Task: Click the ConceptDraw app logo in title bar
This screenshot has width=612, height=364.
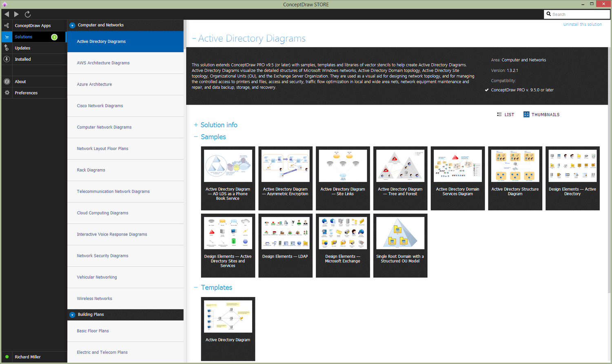Action: 4,4
